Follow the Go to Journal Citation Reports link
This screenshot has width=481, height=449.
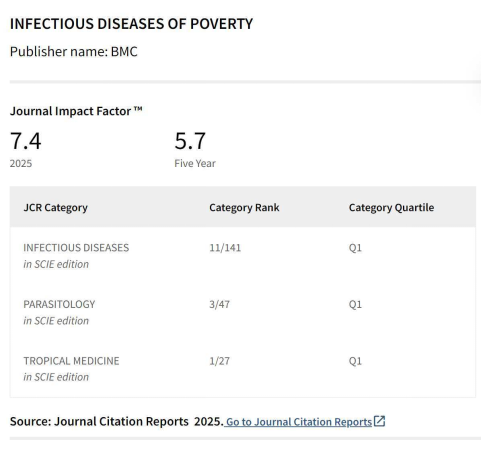pos(299,422)
